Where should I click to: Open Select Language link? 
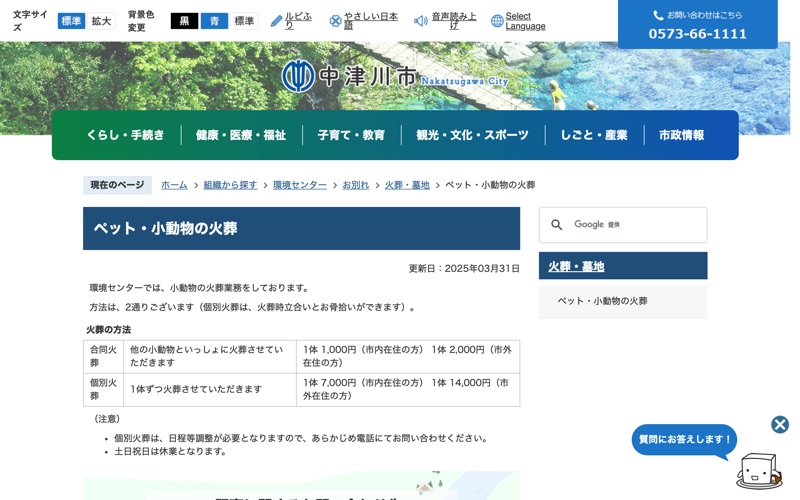pyautogui.click(x=526, y=21)
